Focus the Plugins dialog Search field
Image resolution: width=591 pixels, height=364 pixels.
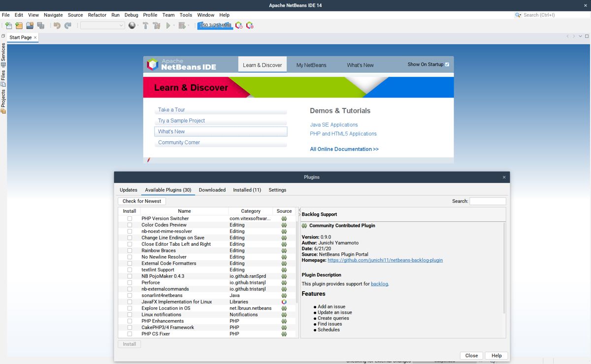click(x=488, y=201)
